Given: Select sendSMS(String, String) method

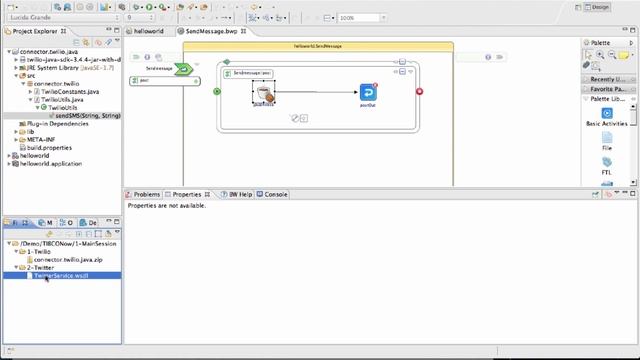Looking at the screenshot, I should click(x=88, y=116).
